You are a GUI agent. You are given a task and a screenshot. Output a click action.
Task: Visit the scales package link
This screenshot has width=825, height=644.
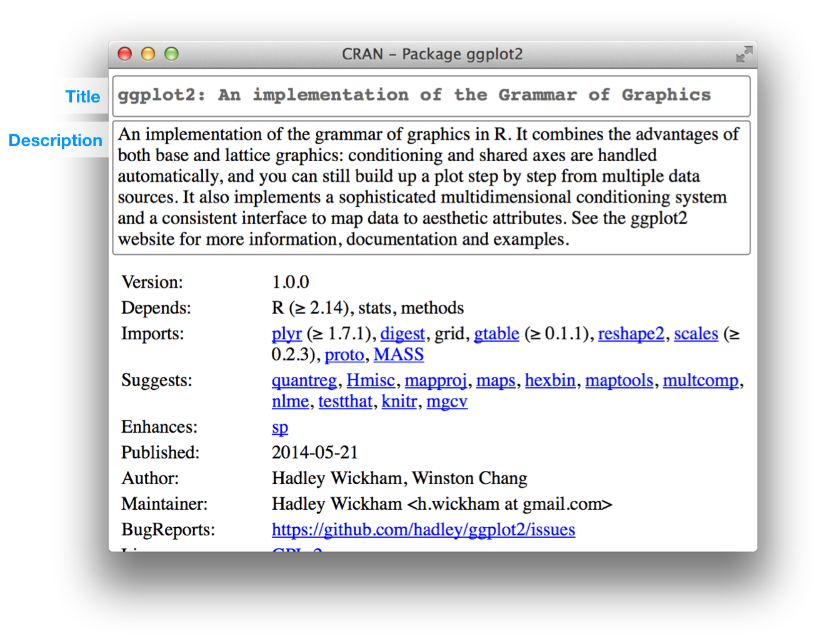tap(696, 334)
